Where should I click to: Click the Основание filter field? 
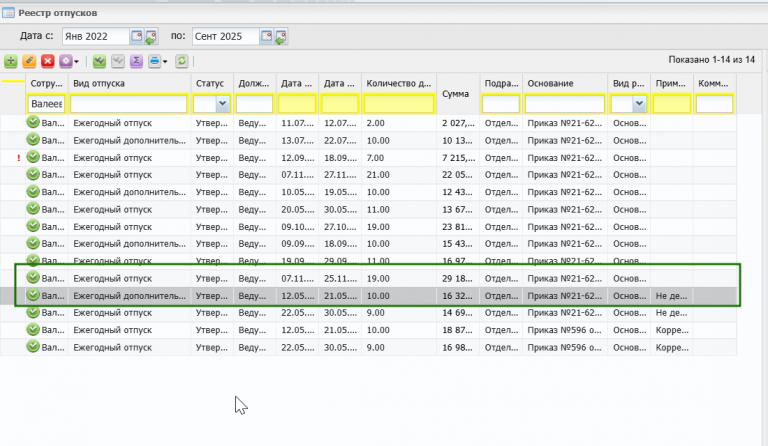[565, 104]
